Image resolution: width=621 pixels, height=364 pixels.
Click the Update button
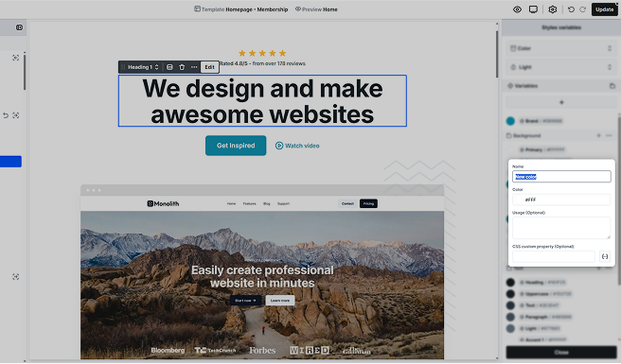pyautogui.click(x=604, y=9)
